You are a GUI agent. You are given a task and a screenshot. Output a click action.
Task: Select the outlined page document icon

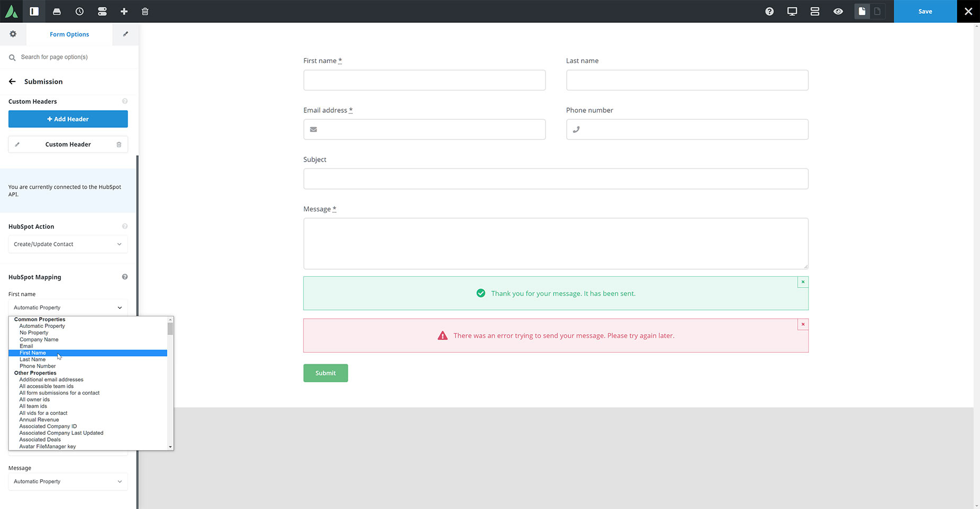pyautogui.click(x=877, y=11)
